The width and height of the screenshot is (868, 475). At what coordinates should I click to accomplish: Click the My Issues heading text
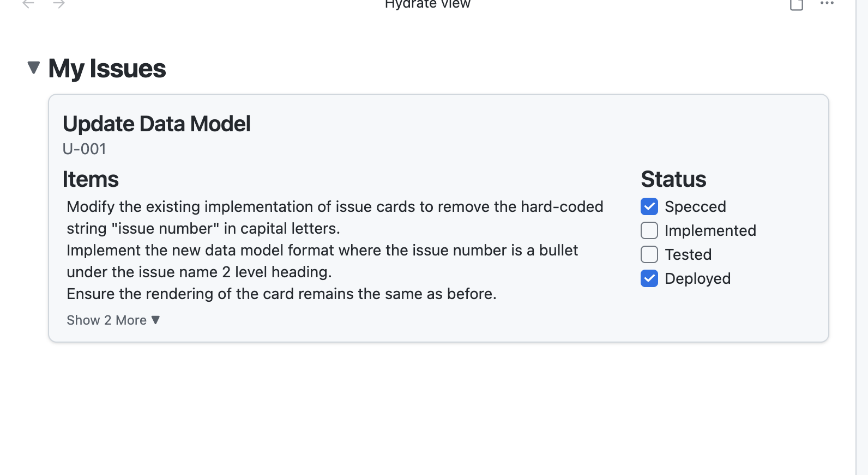107,69
